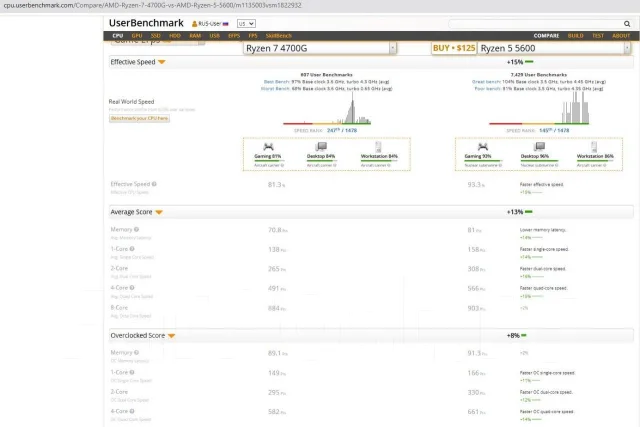Click the search magnifier icon
This screenshot has width=640, height=427.
coord(627,24)
